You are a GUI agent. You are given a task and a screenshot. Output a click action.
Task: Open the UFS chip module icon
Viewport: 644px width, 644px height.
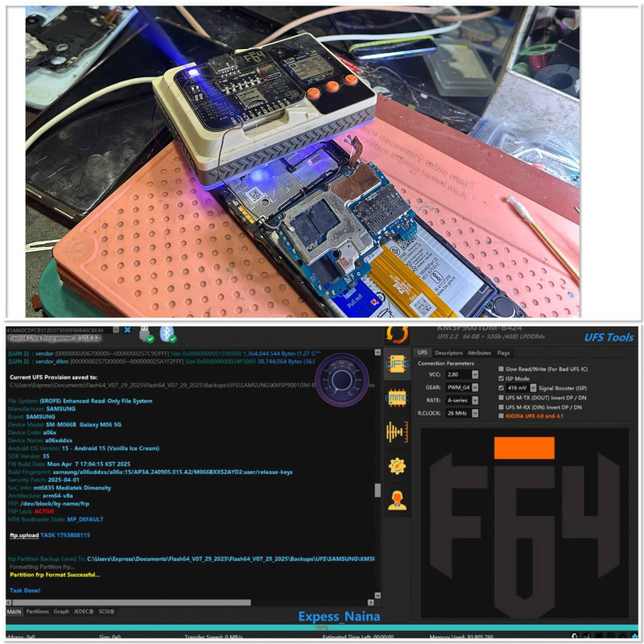(x=397, y=364)
